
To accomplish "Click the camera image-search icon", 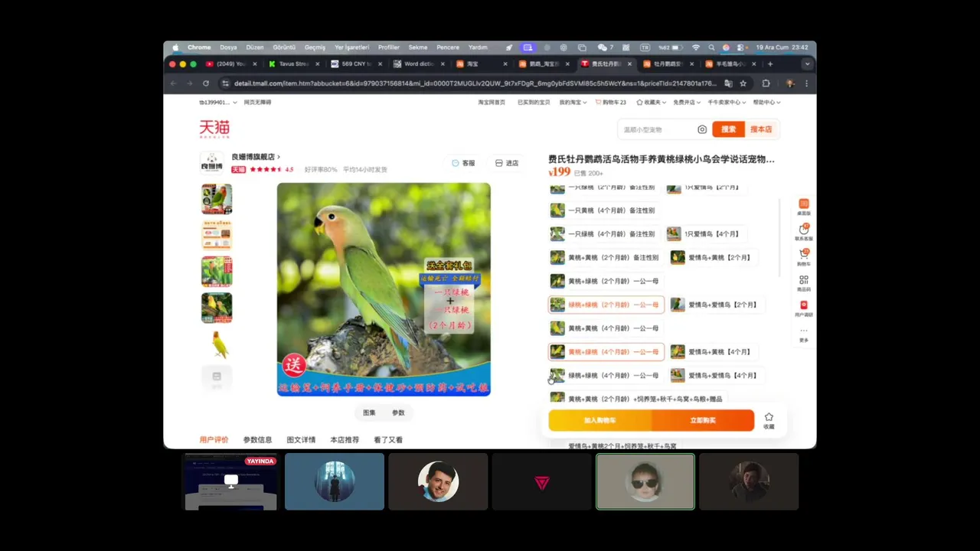I will (x=702, y=129).
